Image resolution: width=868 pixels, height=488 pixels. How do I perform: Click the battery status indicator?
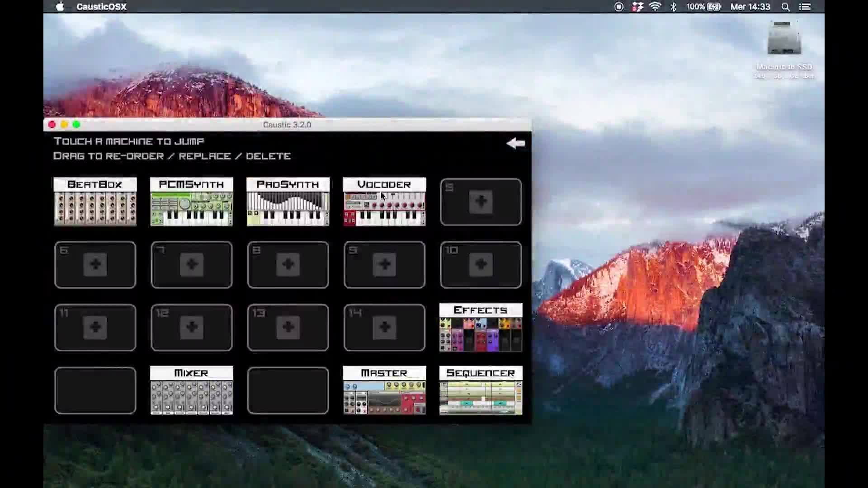tap(703, 7)
